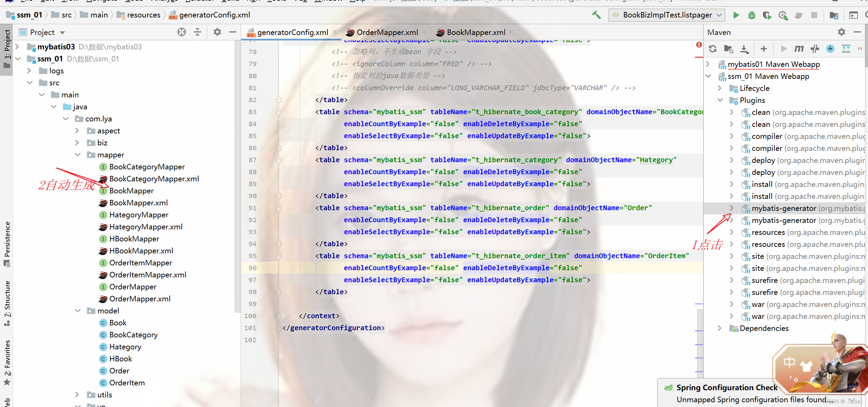
Task: Click the green Run button
Action: pyautogui.click(x=736, y=15)
